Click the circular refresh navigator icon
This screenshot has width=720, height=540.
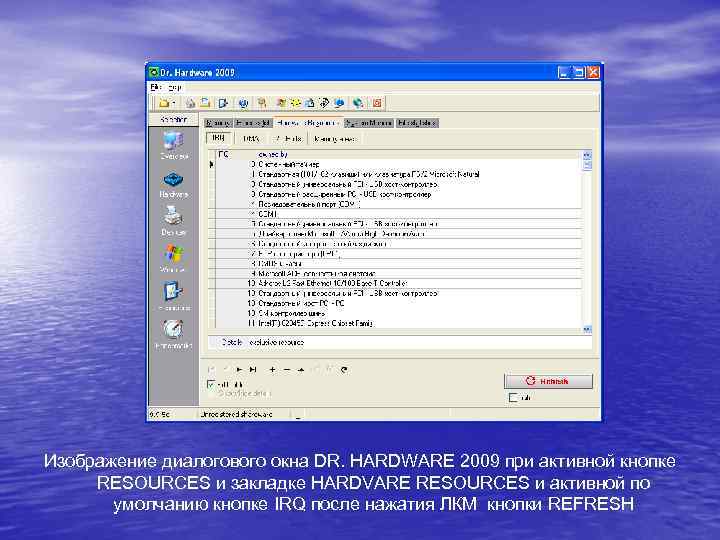344,370
